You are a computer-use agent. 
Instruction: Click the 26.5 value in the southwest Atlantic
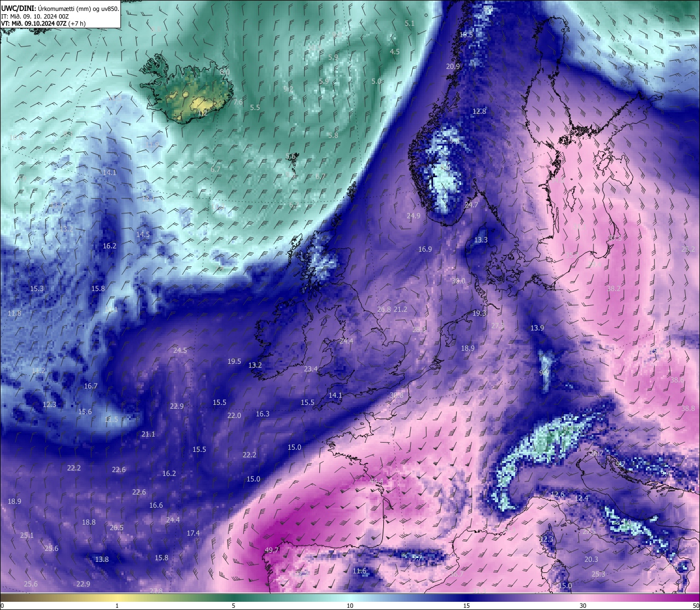116,528
